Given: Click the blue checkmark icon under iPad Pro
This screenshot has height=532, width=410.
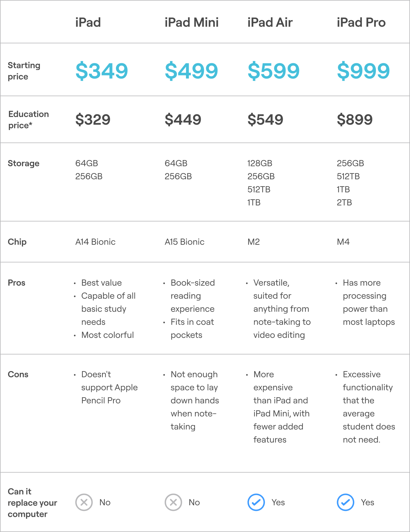Looking at the screenshot, I should pos(345,502).
